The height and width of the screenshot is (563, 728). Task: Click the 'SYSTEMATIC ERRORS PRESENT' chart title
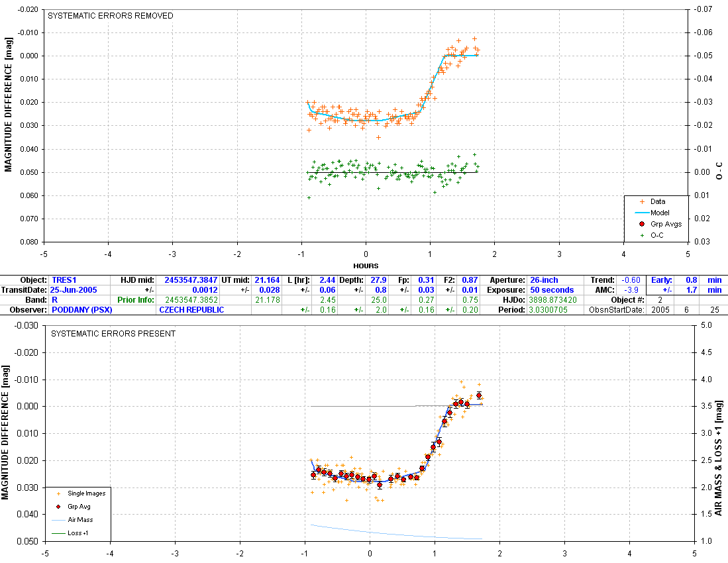coord(113,334)
